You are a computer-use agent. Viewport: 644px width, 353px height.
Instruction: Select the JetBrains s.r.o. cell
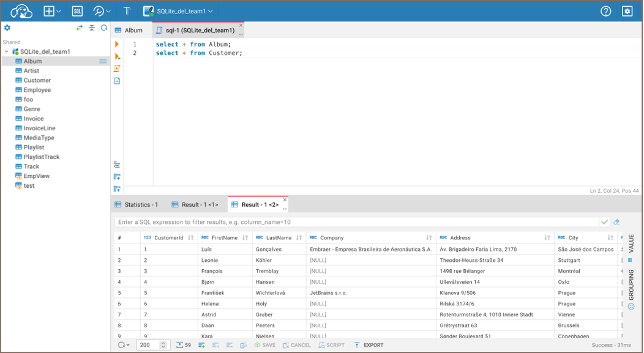(x=372, y=293)
